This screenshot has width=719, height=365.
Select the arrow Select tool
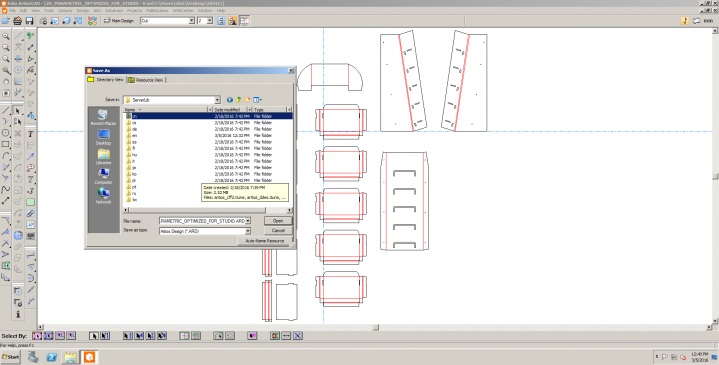(x=18, y=111)
